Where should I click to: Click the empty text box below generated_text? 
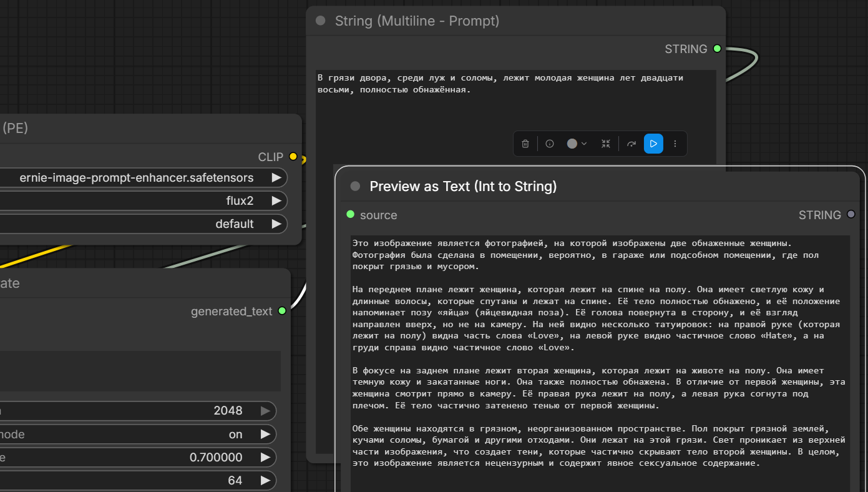[140, 371]
